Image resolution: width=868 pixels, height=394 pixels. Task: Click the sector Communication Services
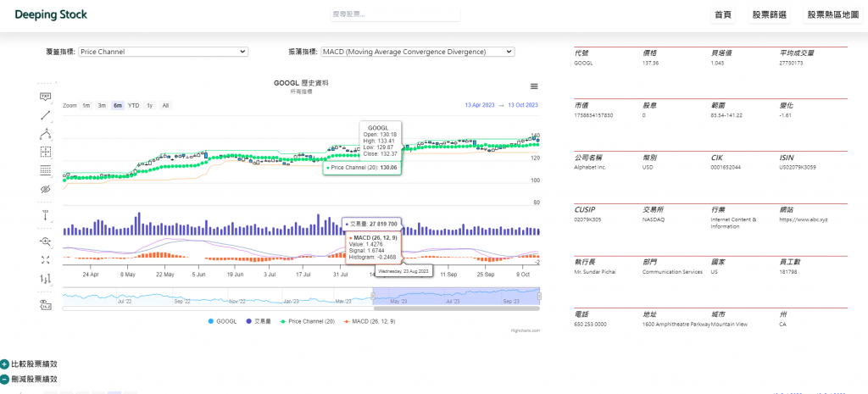point(672,272)
